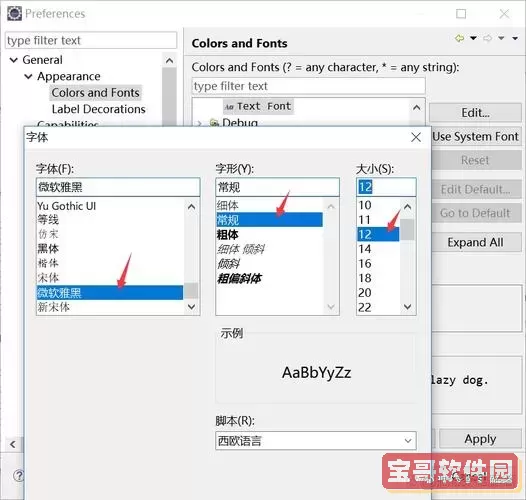Click the Apply button
This screenshot has height=500, width=526.
coord(480,439)
